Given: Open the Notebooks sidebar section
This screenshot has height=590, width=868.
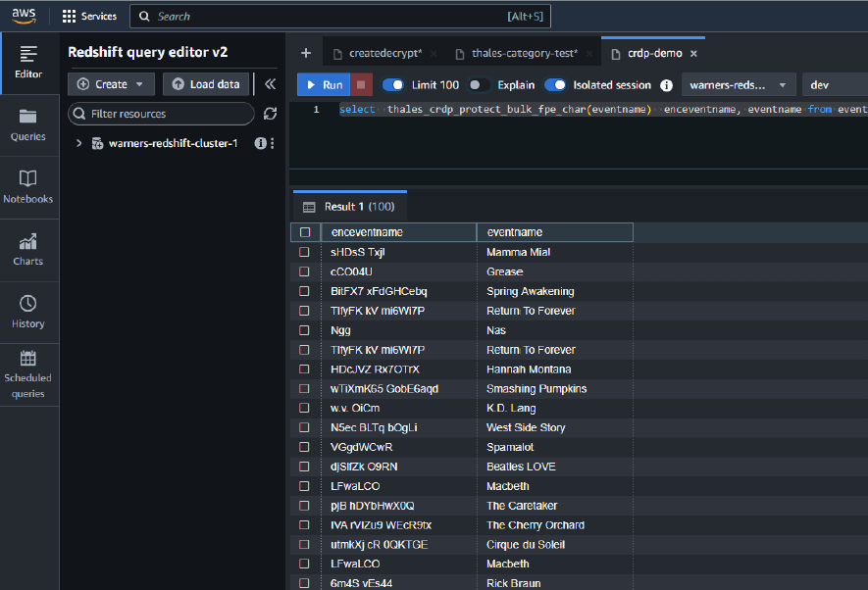Looking at the screenshot, I should (28, 187).
